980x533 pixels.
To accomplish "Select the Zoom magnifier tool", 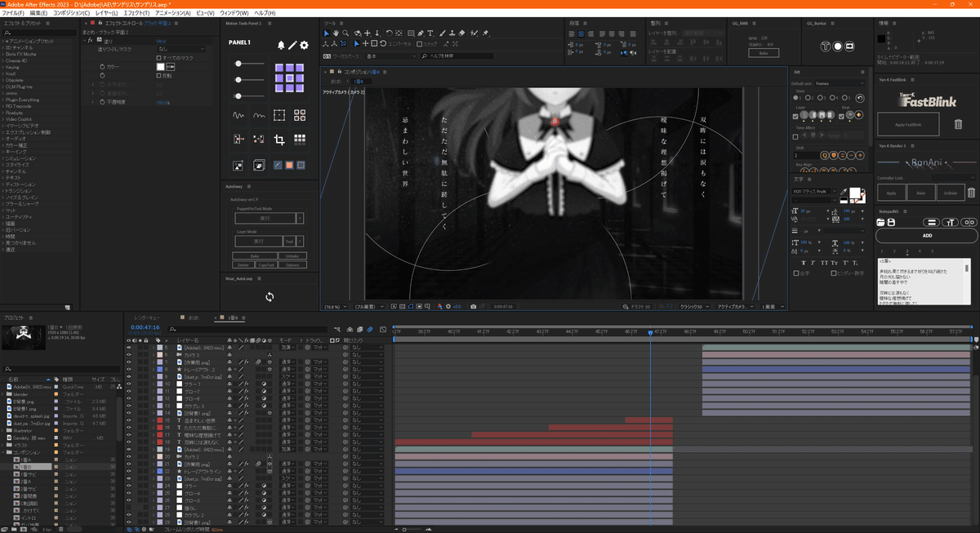I will pos(345,33).
